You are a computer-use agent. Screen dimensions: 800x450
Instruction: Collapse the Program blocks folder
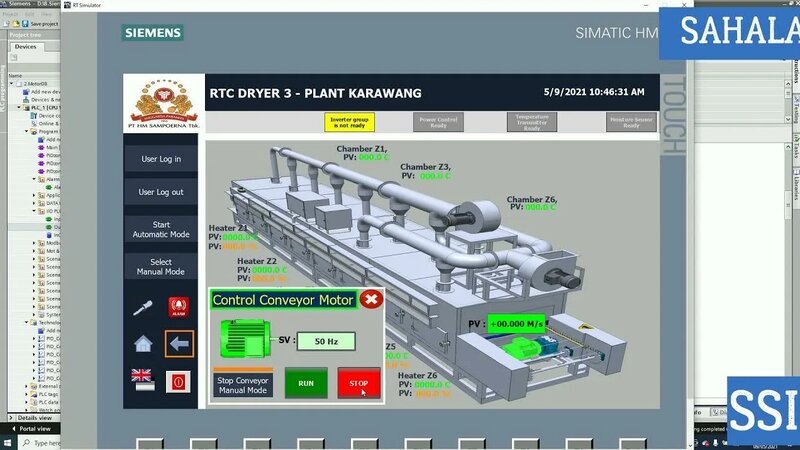(27, 131)
